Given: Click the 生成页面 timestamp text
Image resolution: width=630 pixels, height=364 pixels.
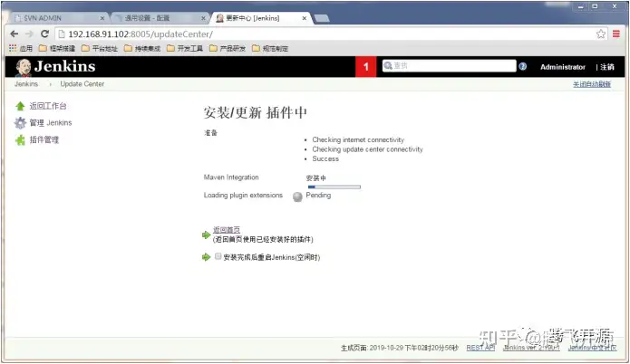Looking at the screenshot, I should tap(400, 348).
